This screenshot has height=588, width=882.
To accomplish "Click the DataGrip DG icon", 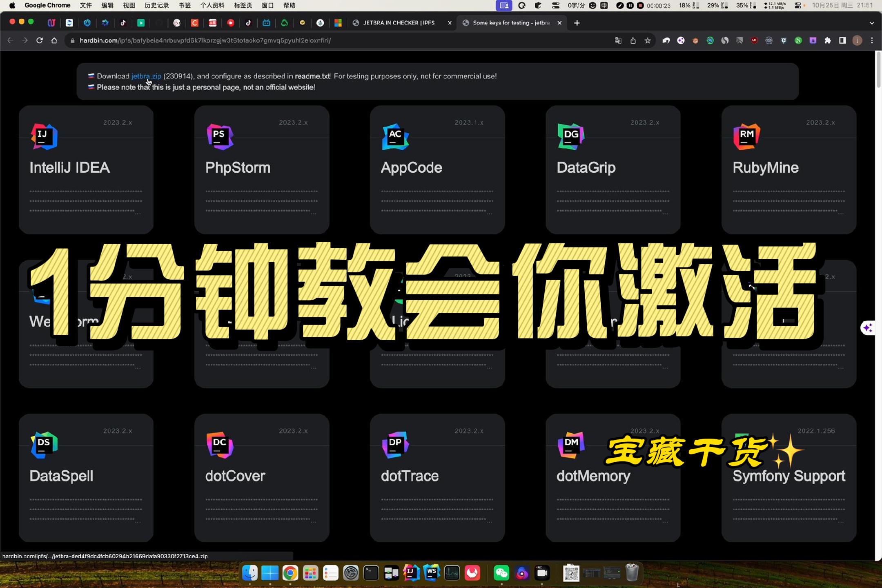I will (x=571, y=137).
